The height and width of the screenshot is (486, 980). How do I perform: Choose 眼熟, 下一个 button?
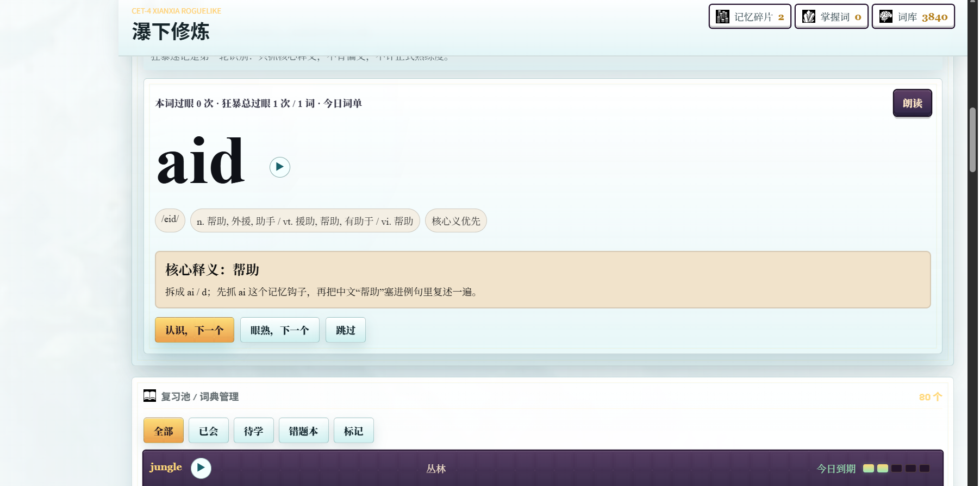tap(279, 330)
